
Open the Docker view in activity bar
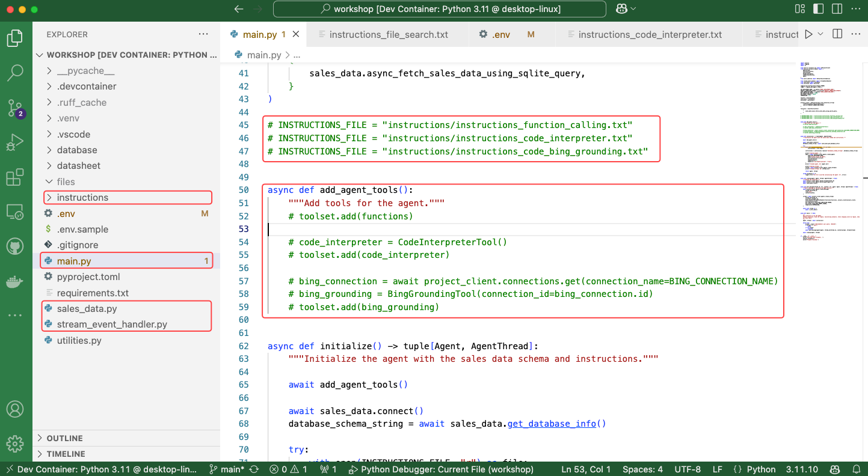coord(15,281)
